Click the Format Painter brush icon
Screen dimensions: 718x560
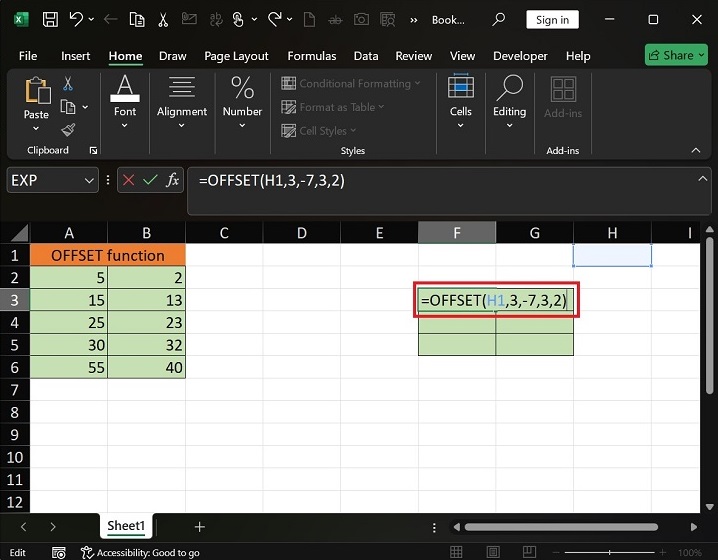pyautogui.click(x=68, y=130)
